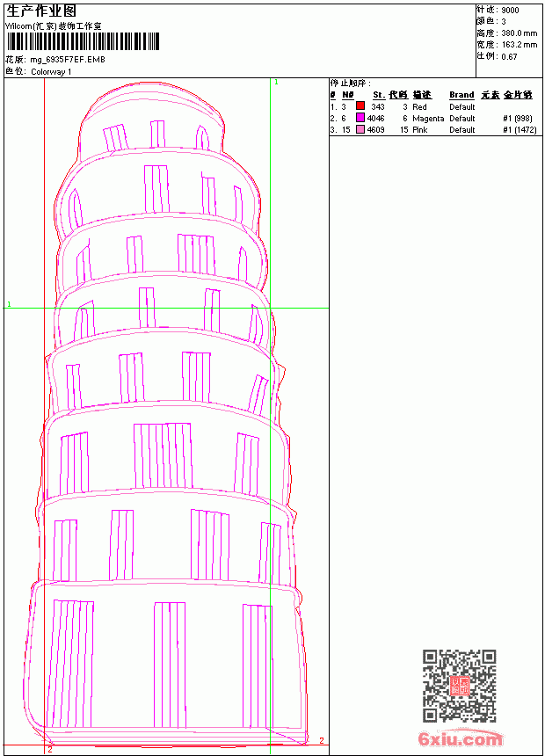Select the design file name mg_6935F7EF.EMB
This screenshot has height=756, width=545.
(x=68, y=60)
